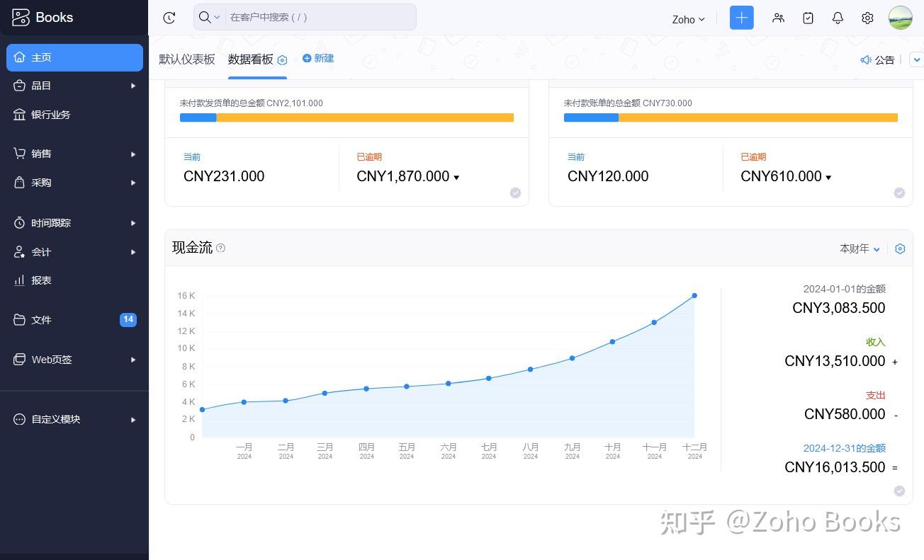This screenshot has height=560, width=924.
Task: Open the Zoho dropdown in the top bar
Action: click(687, 19)
